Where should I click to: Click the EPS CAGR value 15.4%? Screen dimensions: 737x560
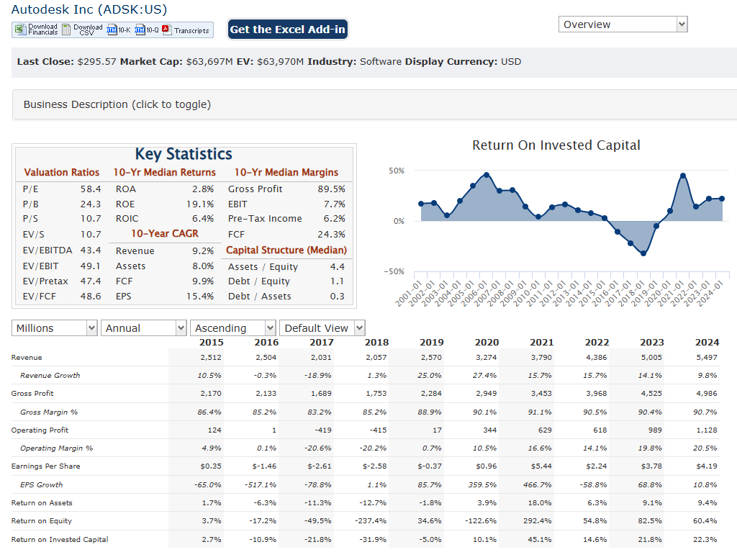point(200,297)
